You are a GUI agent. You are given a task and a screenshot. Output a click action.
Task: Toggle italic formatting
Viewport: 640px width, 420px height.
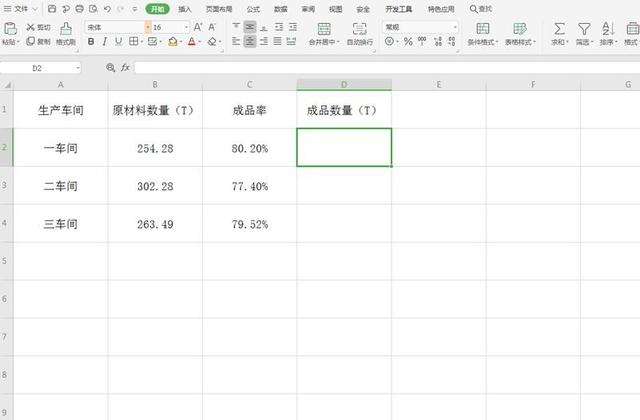[105, 42]
